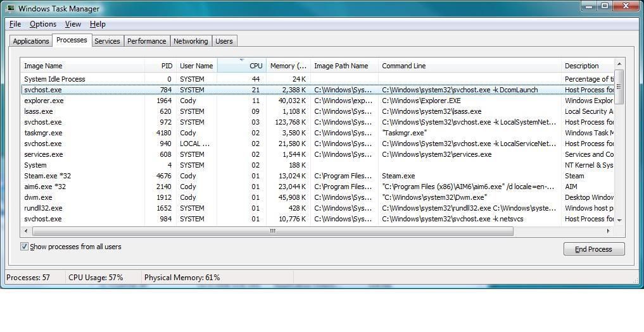The image size is (644, 332).
Task: Select the lsass.exe process row
Action: pyautogui.click(x=317, y=111)
